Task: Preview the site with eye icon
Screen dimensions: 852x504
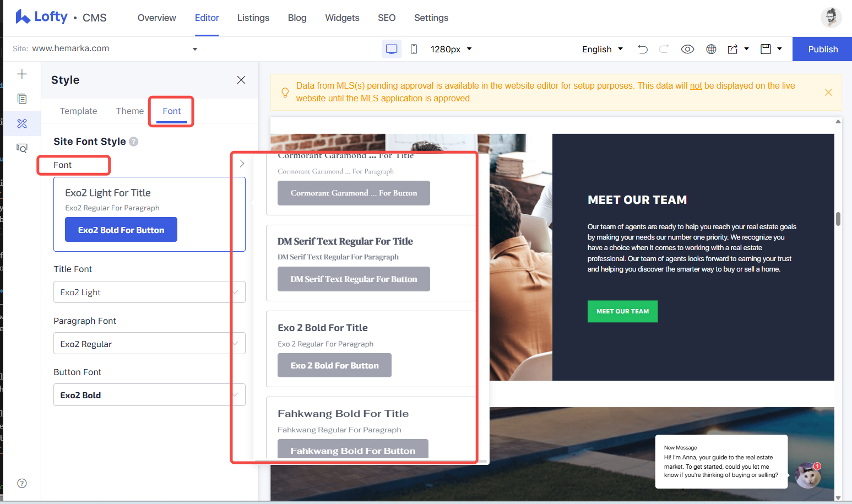Action: [x=687, y=49]
